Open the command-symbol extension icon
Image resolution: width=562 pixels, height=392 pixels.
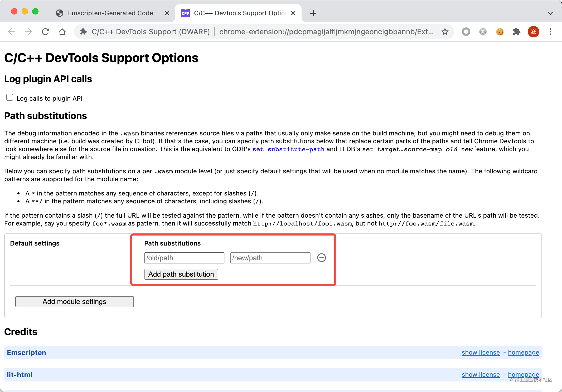(483, 32)
